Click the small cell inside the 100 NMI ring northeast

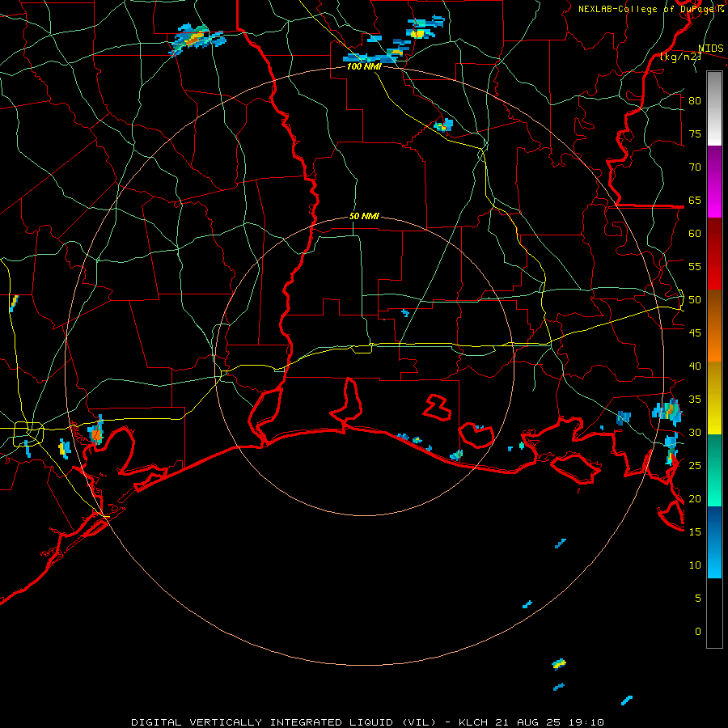coord(444,125)
